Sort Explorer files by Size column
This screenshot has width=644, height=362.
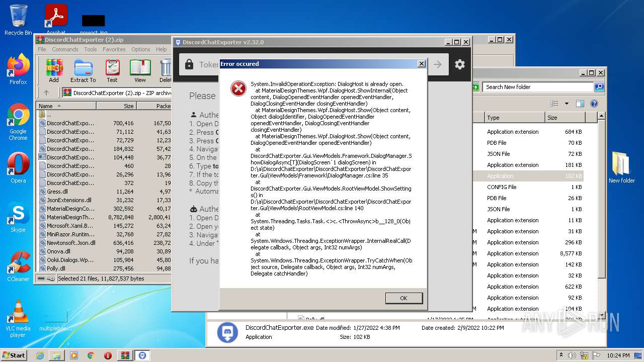tap(565, 118)
